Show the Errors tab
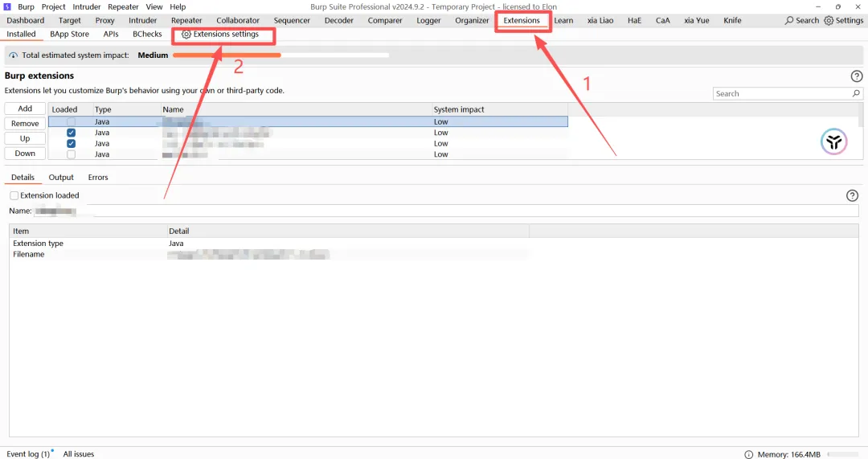This screenshot has width=868, height=459. point(98,178)
